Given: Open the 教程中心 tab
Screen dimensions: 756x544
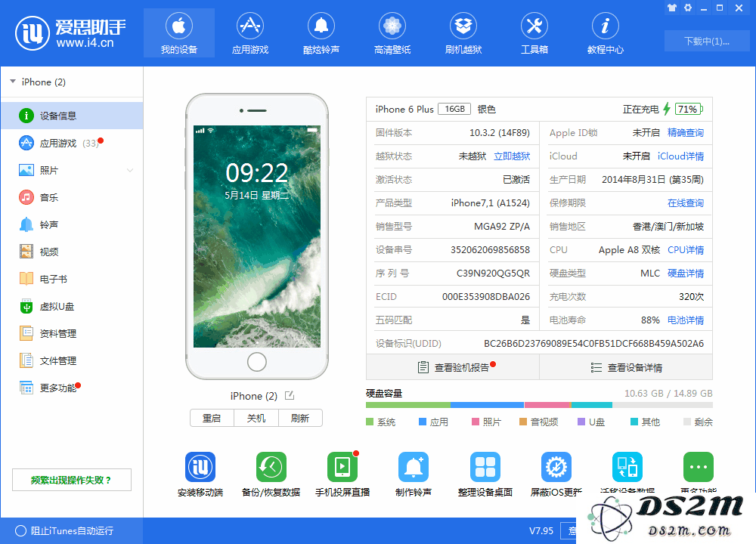Looking at the screenshot, I should (605, 32).
